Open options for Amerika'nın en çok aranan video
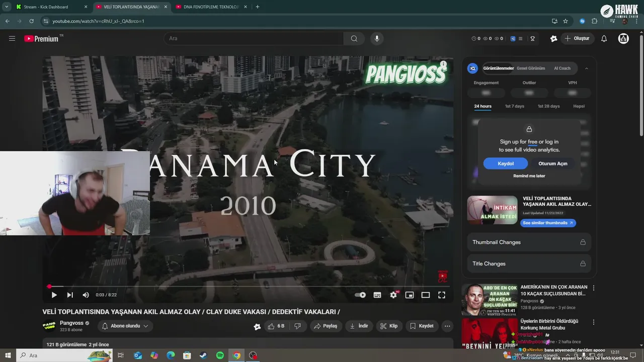This screenshot has height=362, width=644. 594,289
